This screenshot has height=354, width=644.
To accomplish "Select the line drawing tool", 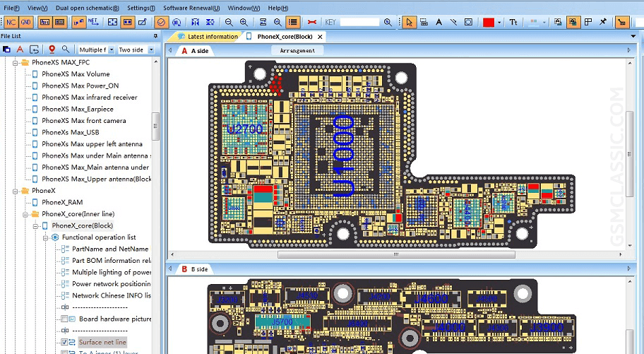I will click(x=453, y=22).
